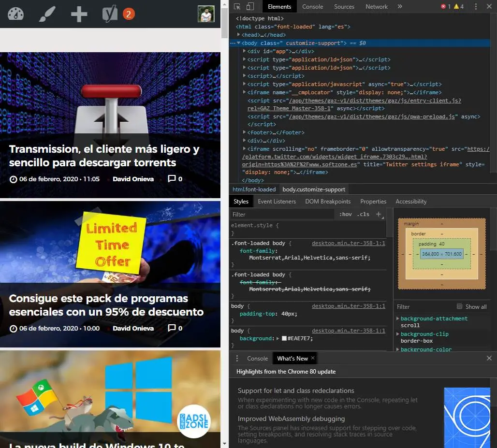Image resolution: width=497 pixels, height=448 pixels.
Task: Click the page scrollbar down arrow
Action: pos(224,444)
